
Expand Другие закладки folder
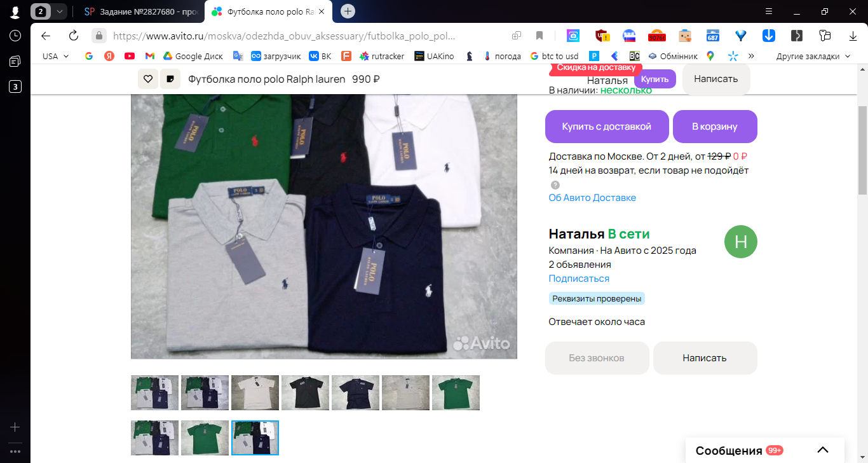point(813,56)
